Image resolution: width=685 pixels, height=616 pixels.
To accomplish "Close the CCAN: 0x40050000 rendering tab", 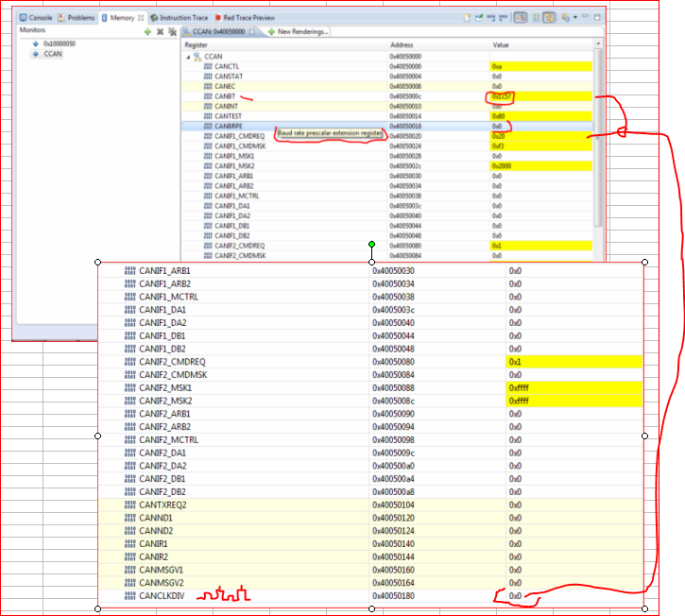I will pyautogui.click(x=252, y=32).
